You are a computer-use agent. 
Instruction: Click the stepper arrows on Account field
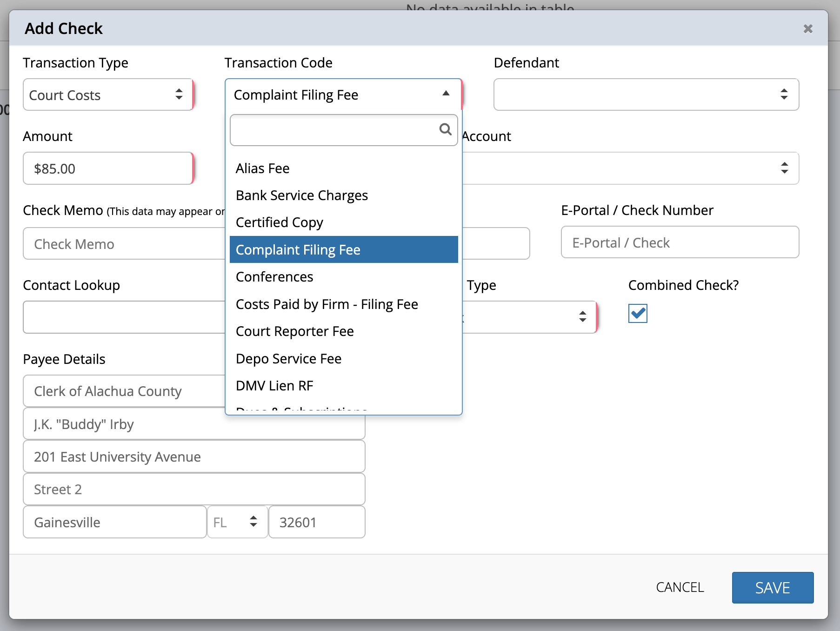click(784, 168)
